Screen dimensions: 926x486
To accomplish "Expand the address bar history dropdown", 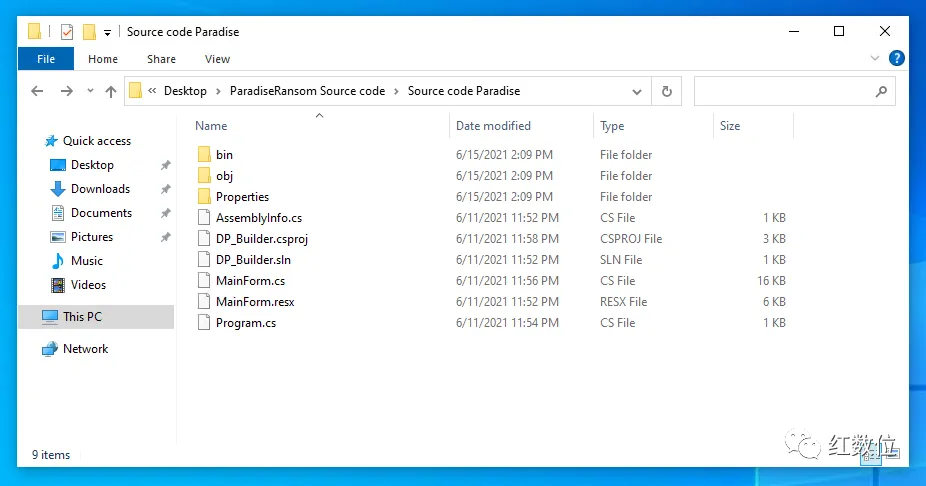I will [x=637, y=92].
